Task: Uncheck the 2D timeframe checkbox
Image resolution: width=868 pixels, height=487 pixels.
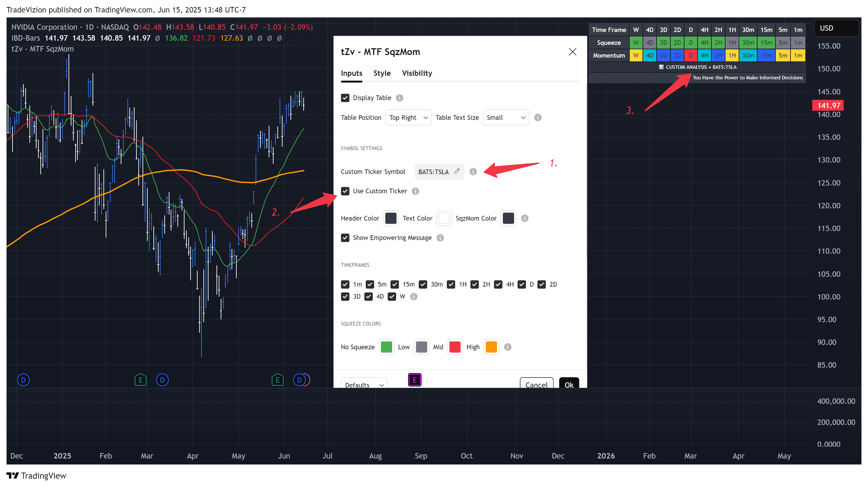Action: coord(542,284)
